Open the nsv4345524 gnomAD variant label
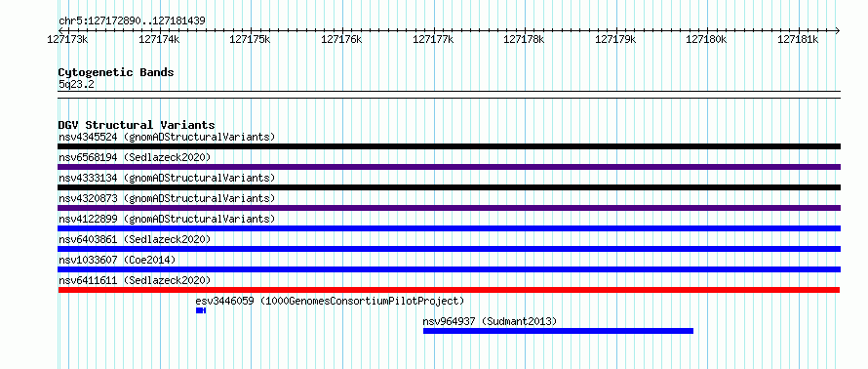868x369 pixels. [x=167, y=137]
